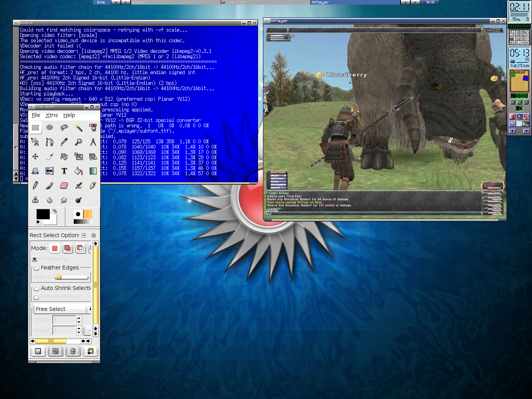The width and height of the screenshot is (532, 399).
Task: Open the active gradient selector
Action: point(83,222)
